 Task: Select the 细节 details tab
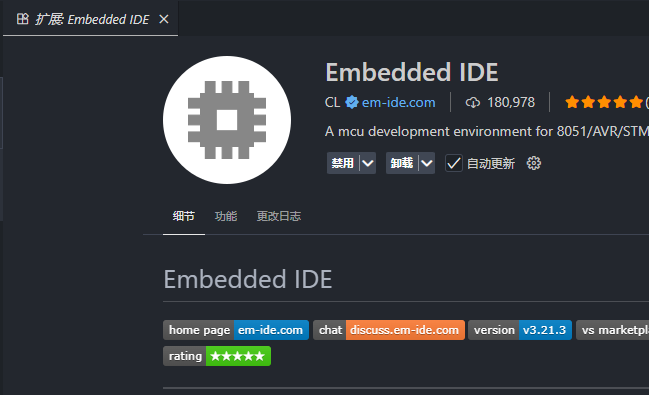tap(184, 216)
